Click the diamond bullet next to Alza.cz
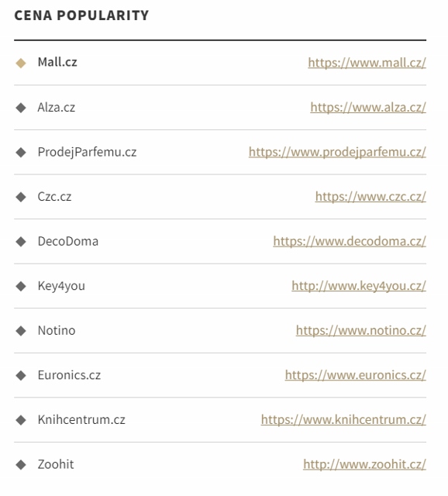This screenshot has height=496, width=448. point(21,108)
